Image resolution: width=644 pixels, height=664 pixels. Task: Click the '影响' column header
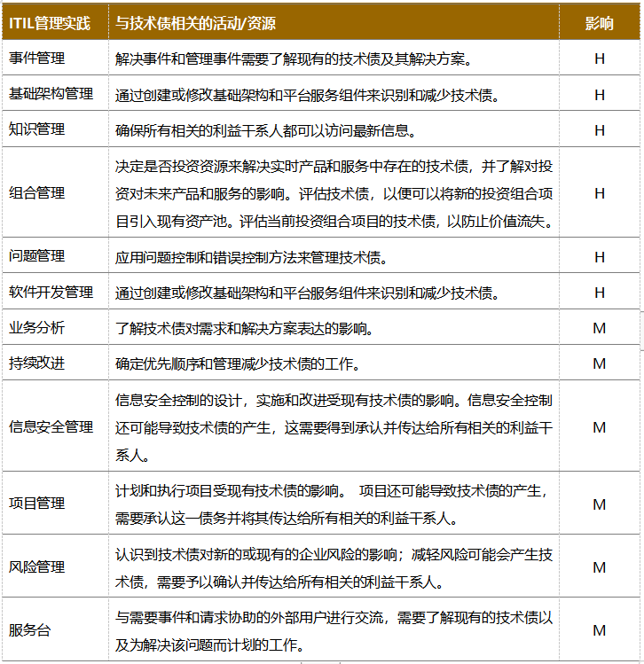coord(599,23)
